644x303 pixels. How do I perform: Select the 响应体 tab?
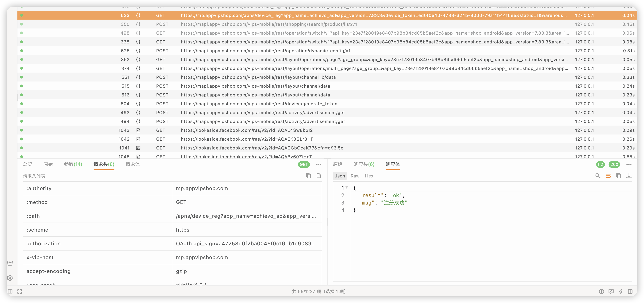(393, 164)
